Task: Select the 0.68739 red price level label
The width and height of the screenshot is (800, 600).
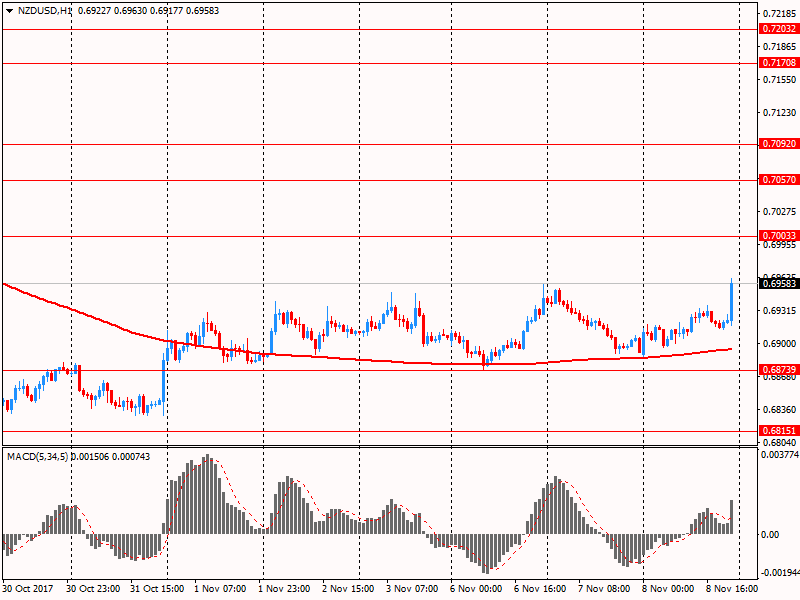Action: click(779, 370)
